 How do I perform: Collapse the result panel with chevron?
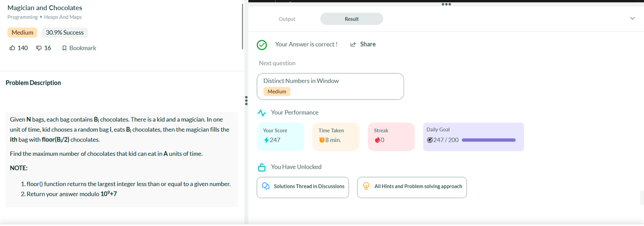click(632, 19)
